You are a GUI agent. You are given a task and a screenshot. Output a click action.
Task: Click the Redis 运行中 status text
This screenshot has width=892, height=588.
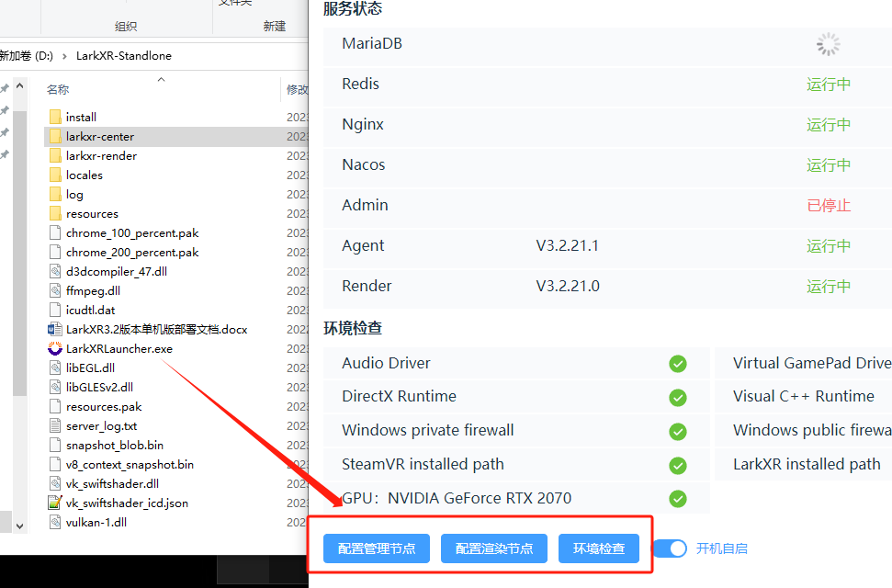(x=829, y=85)
